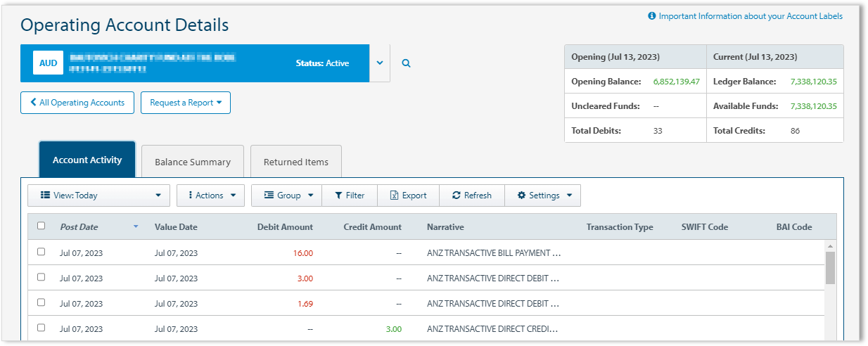The width and height of the screenshot is (868, 346).
Task: Open the Group rows menu
Action: click(x=288, y=196)
